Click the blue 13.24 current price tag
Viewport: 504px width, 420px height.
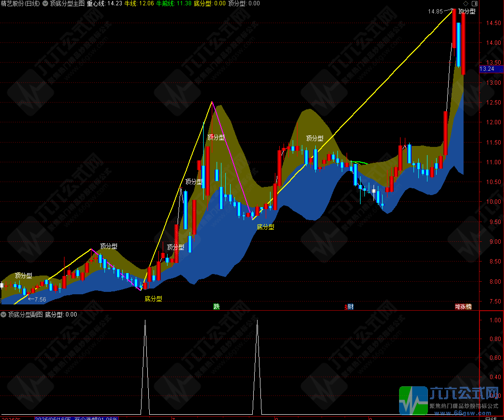point(487,69)
